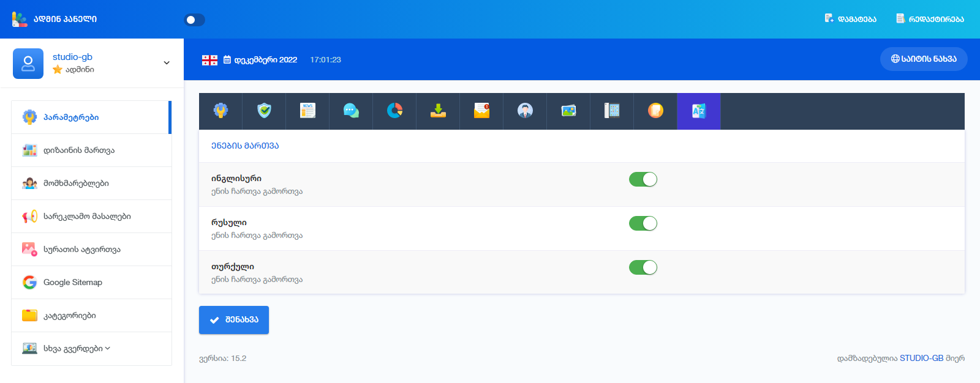Click the green download arrow icon
This screenshot has height=383, width=980.
[x=438, y=111]
